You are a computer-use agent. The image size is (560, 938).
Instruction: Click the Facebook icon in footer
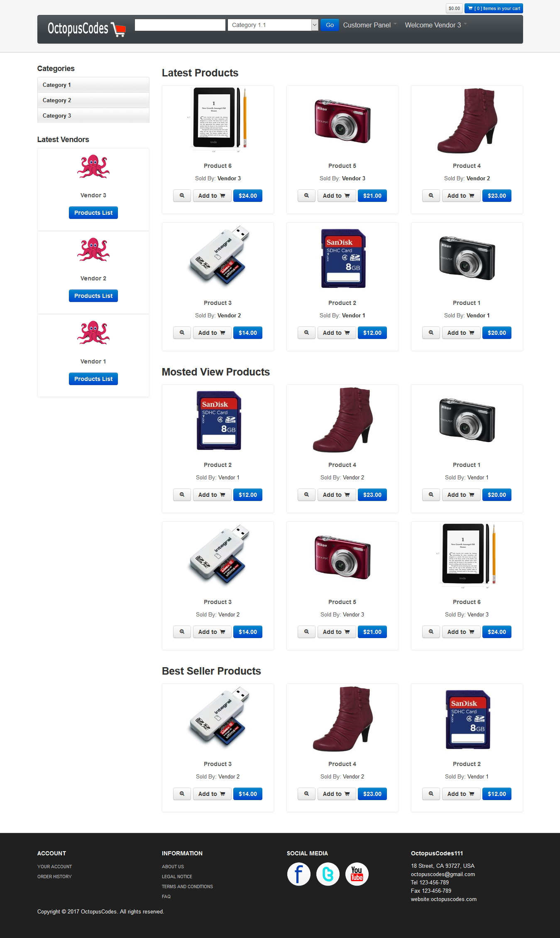[x=298, y=874]
